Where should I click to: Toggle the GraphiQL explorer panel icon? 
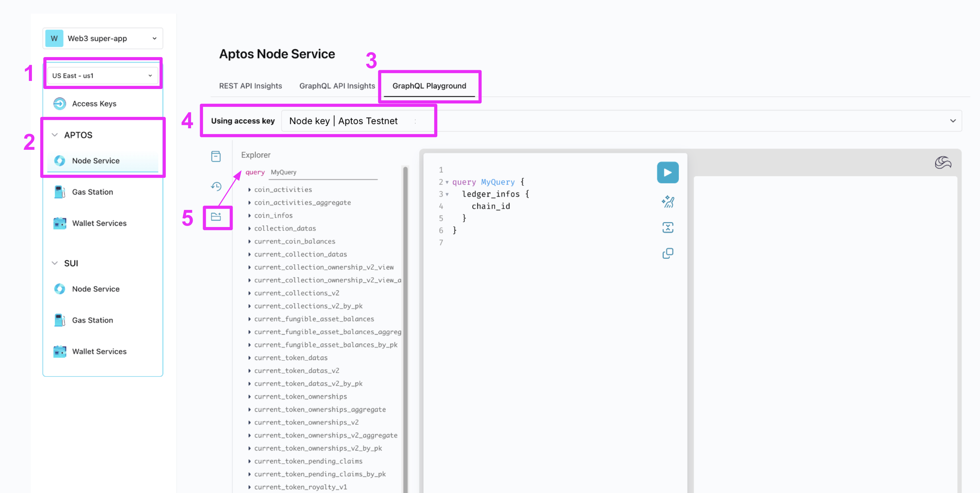coord(216,217)
